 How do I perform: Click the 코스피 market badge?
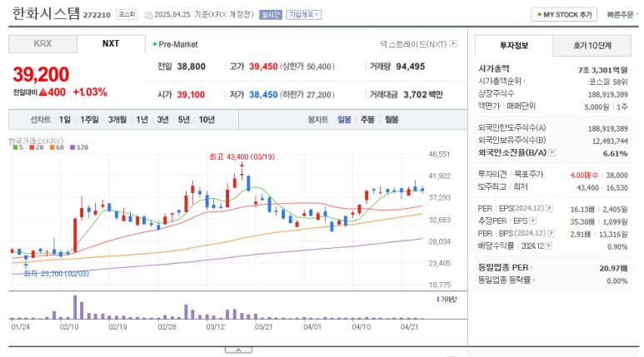127,14
